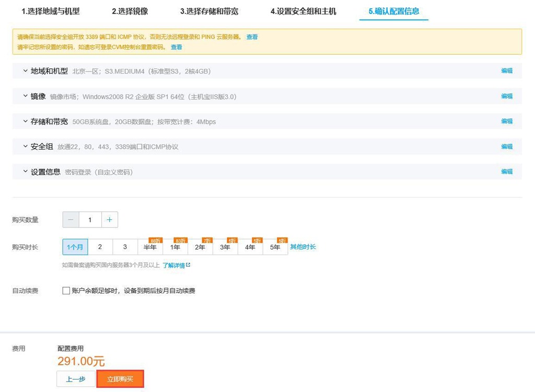This screenshot has height=392, width=535.
Task: Click 其他时长 link
Action: click(303, 247)
